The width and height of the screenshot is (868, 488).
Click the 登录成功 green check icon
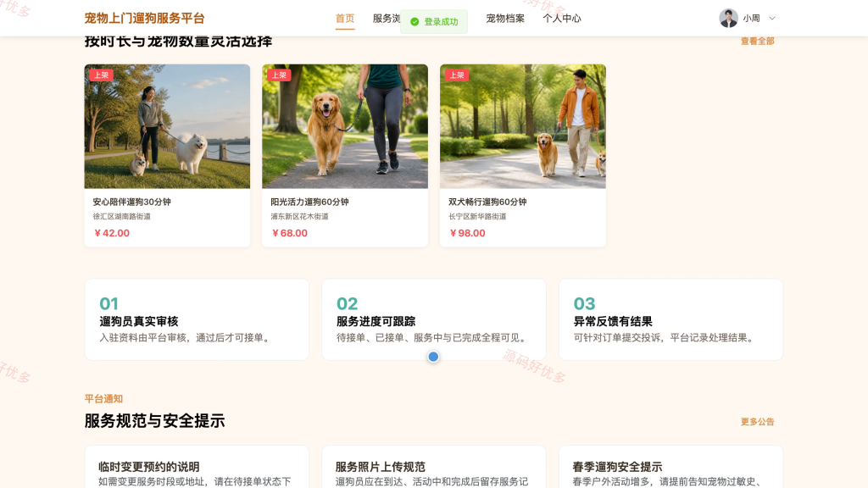pos(415,21)
